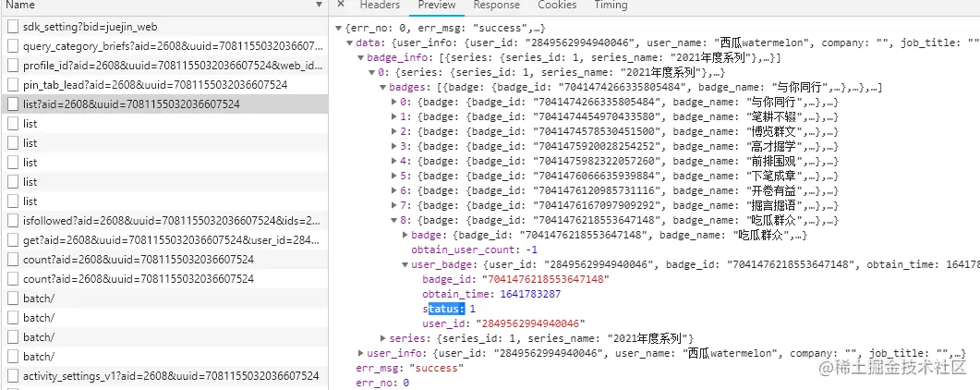The image size is (980, 390).
Task: Select the profile_id?aid=2608 request row
Action: 164,66
